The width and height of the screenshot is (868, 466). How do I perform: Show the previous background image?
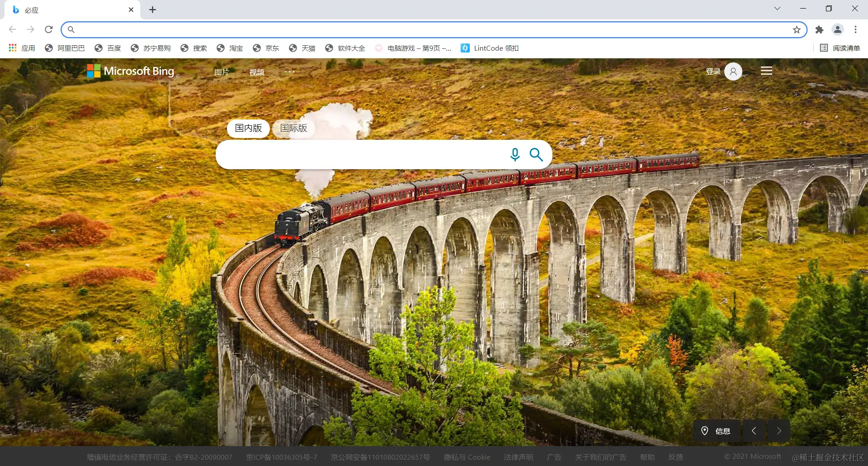click(x=754, y=431)
